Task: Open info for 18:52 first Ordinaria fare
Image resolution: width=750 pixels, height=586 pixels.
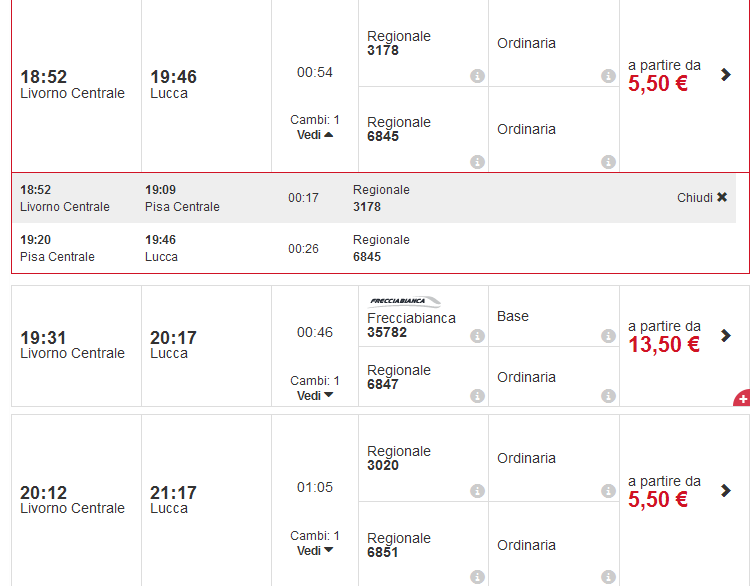Action: (x=608, y=76)
